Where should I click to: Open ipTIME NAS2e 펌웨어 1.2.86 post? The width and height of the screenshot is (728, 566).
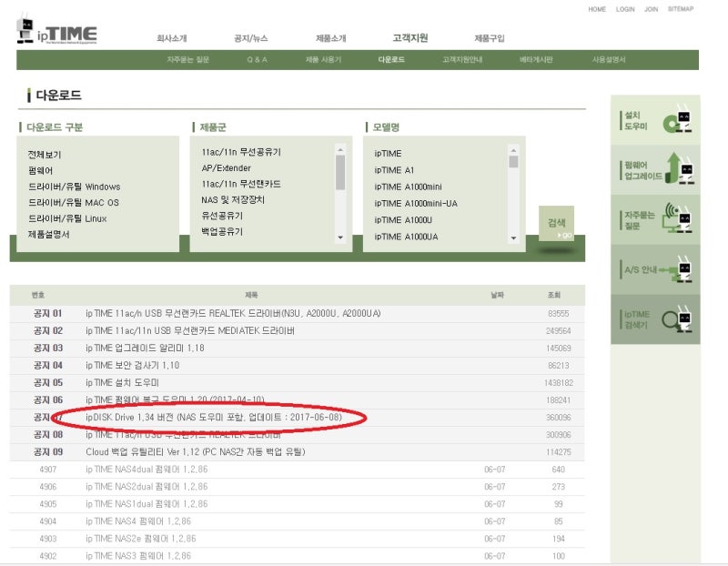(x=141, y=539)
